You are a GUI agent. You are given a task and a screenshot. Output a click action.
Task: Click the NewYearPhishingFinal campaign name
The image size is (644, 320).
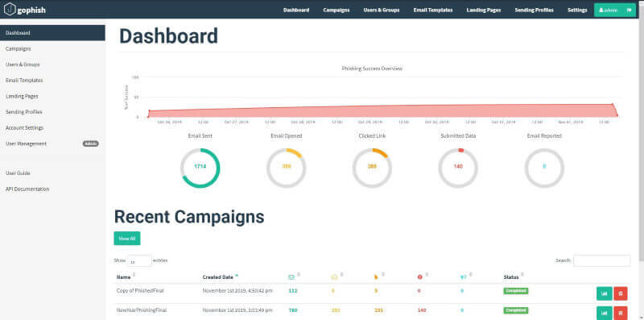coord(142,310)
